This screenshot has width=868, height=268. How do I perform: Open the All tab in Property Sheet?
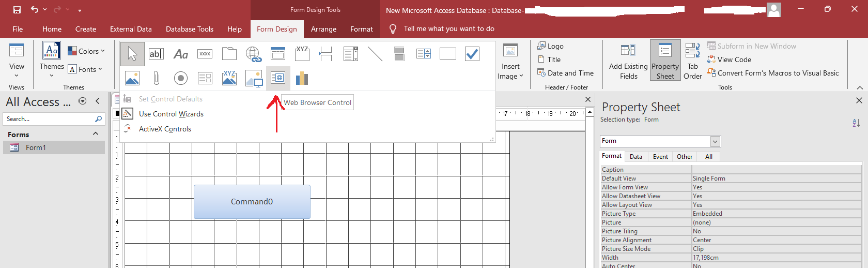pos(709,156)
